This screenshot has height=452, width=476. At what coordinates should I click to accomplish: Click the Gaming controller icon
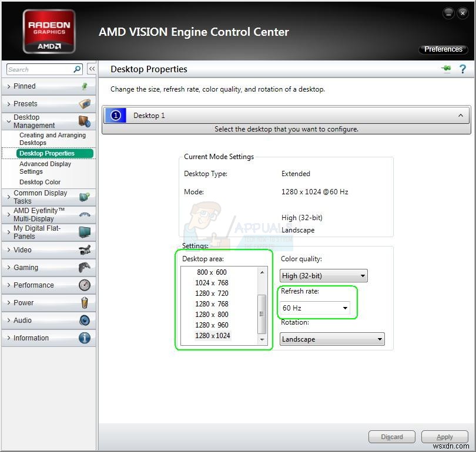(x=85, y=267)
